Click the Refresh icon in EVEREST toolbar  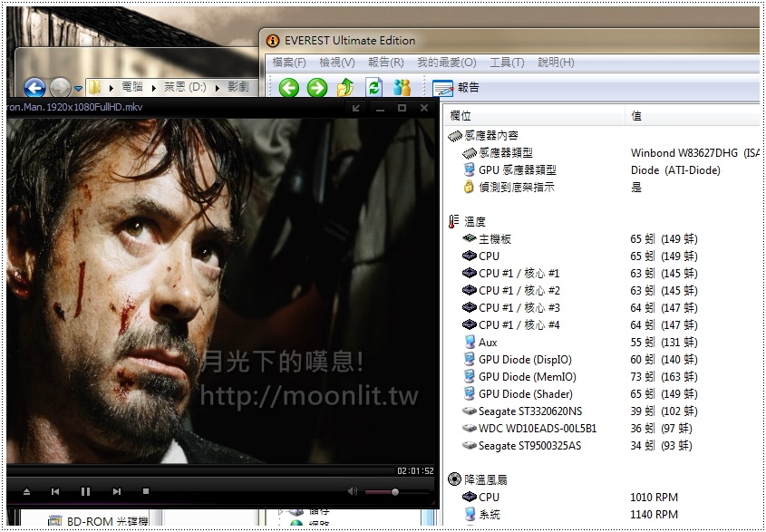coord(373,87)
